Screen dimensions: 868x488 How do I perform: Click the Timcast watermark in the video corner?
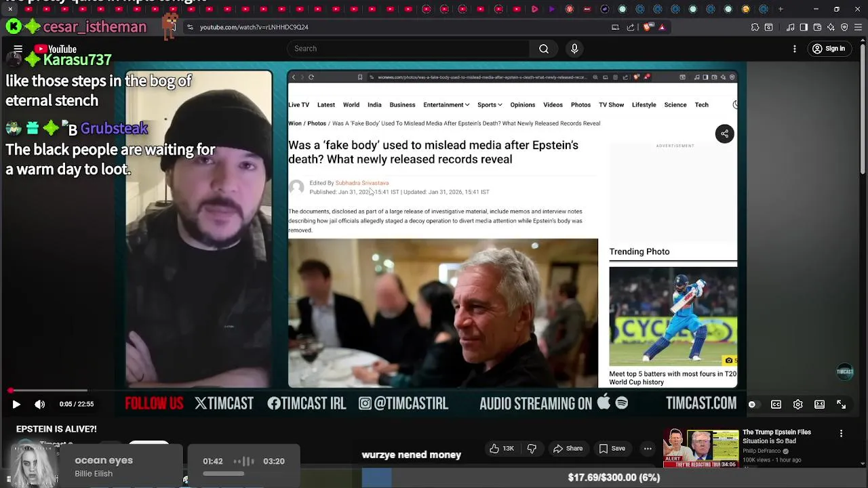(x=845, y=371)
